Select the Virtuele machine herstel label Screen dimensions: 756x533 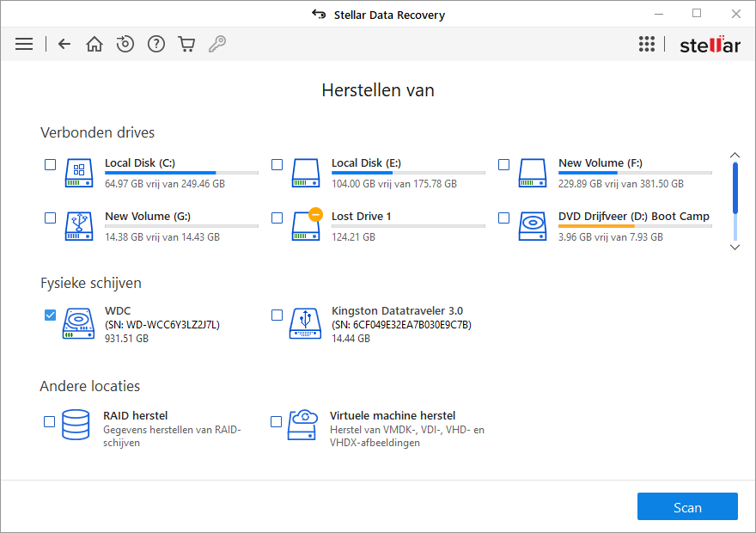tap(393, 415)
